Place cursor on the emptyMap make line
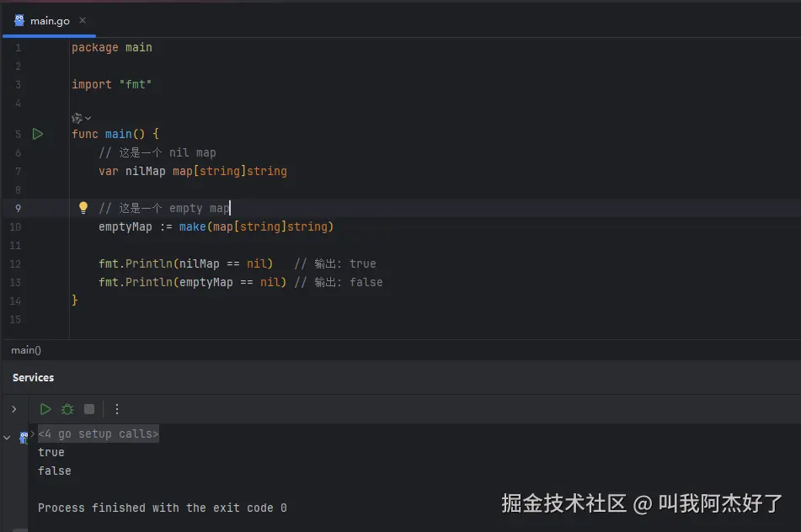Viewport: 801px width, 532px height. point(216,226)
